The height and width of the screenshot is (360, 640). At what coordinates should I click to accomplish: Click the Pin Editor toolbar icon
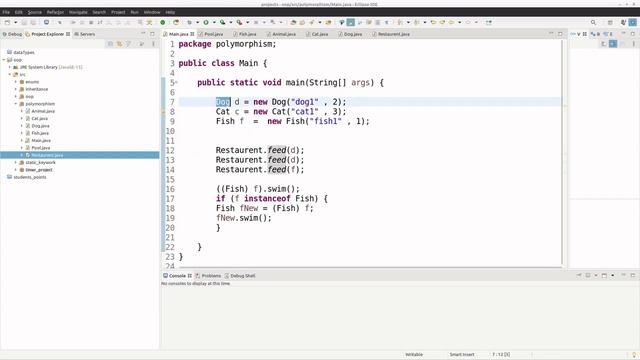489,22
